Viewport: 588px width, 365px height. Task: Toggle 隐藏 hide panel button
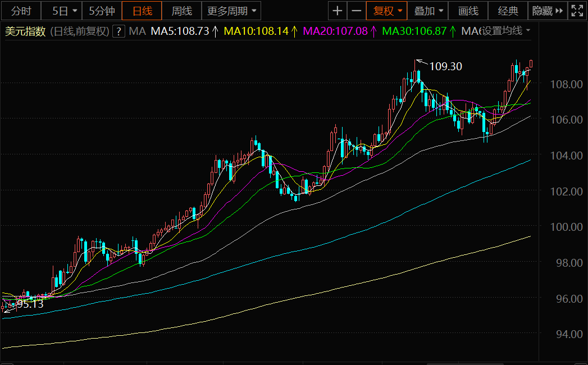[x=546, y=11]
